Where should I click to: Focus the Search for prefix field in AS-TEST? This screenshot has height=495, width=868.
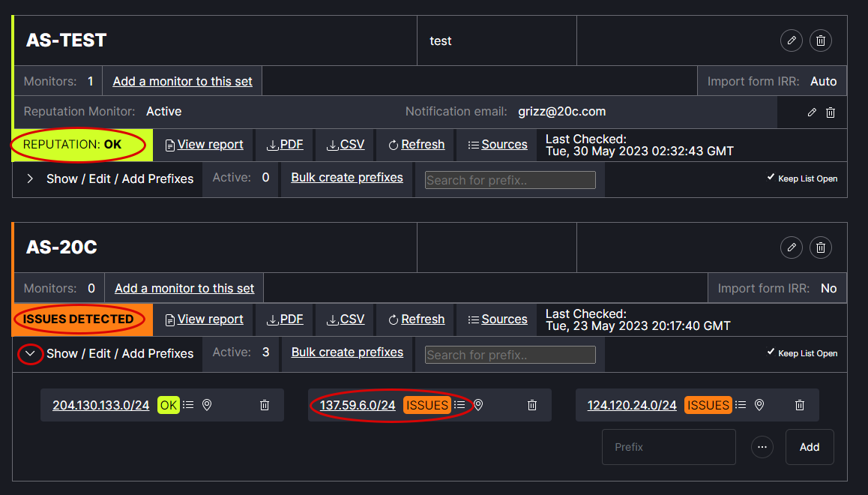tap(510, 180)
